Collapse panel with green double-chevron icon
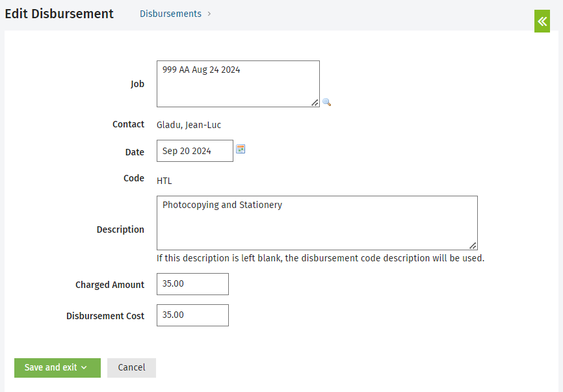Viewport: 563px width, 392px height. tap(542, 21)
